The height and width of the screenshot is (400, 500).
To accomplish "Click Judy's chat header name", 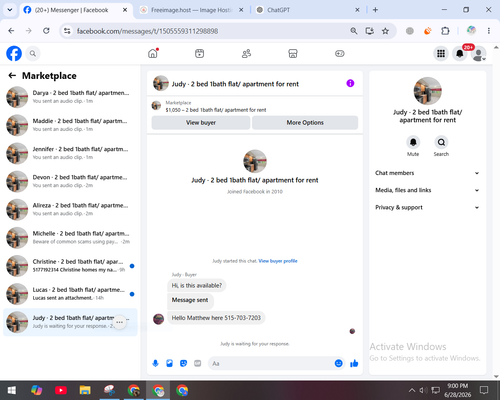I will point(235,84).
